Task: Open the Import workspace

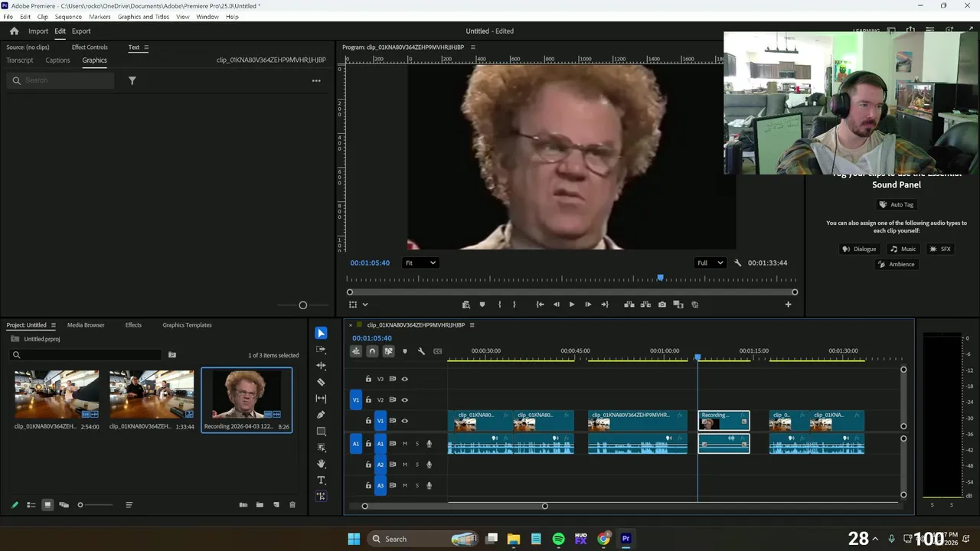Action: point(38,31)
